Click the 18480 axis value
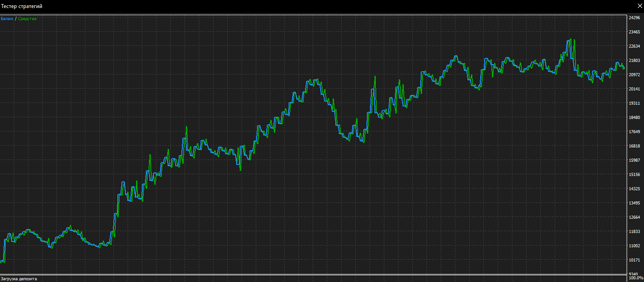 (634, 118)
